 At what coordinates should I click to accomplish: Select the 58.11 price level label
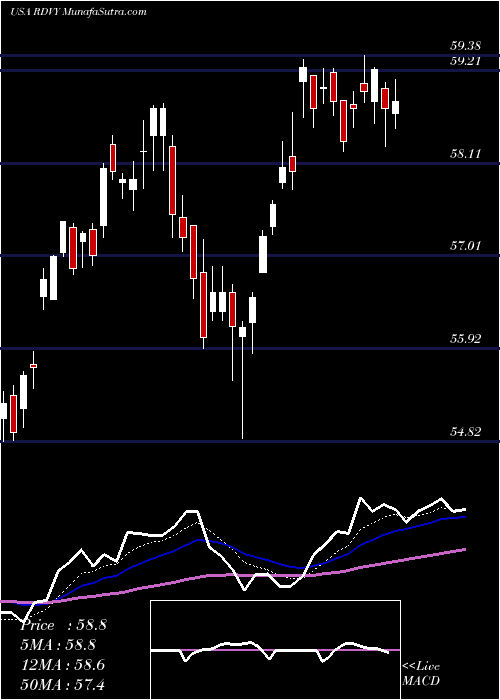465,154
